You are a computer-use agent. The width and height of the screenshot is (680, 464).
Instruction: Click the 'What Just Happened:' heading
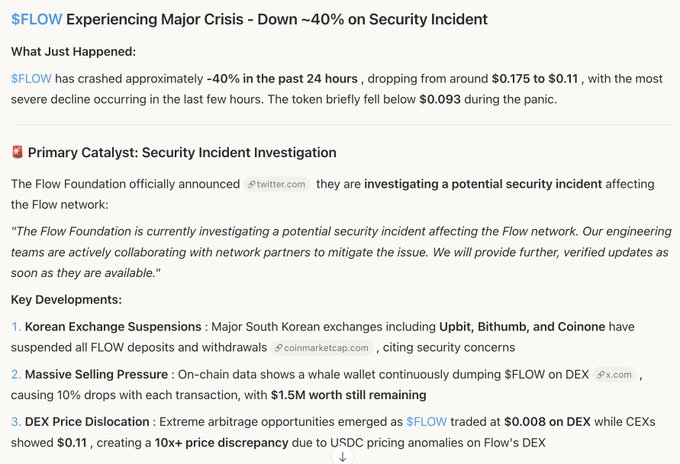click(x=73, y=51)
